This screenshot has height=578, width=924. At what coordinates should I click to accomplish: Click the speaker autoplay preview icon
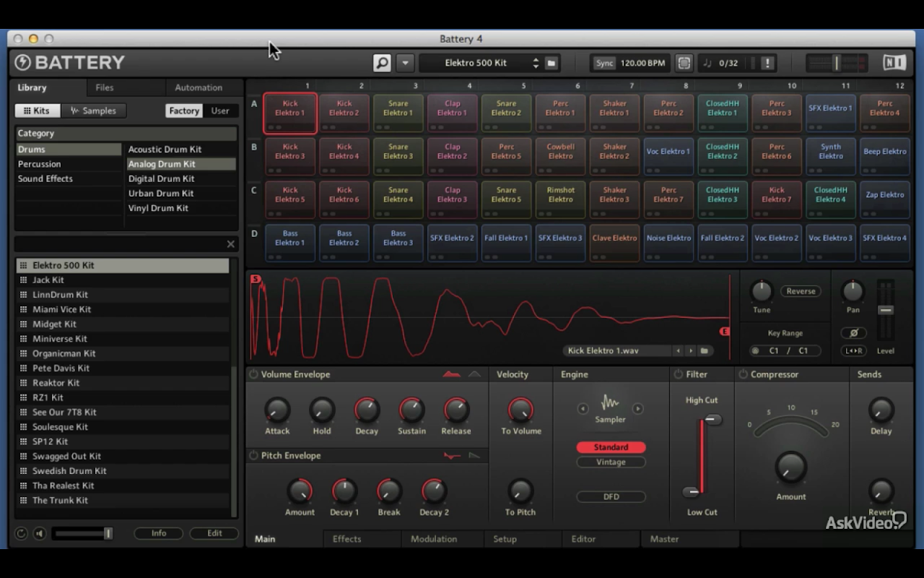[x=40, y=533]
